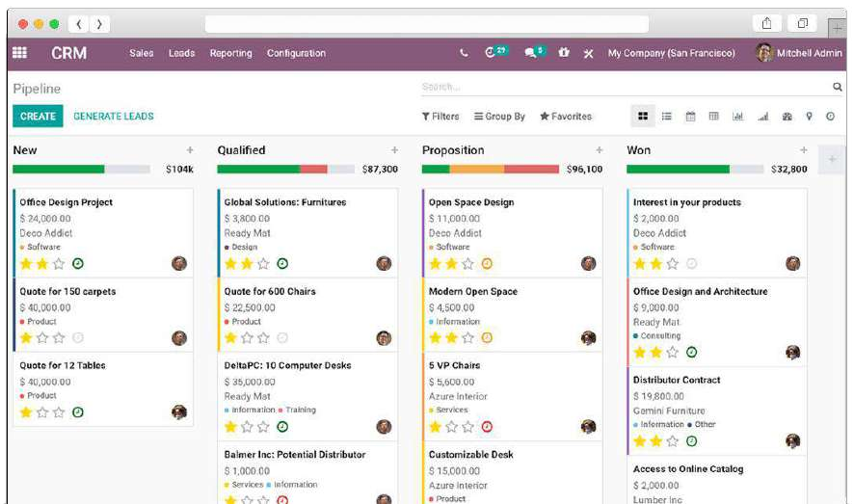Click the search magnifier icon
Screen dimensions: 854x504
(837, 87)
